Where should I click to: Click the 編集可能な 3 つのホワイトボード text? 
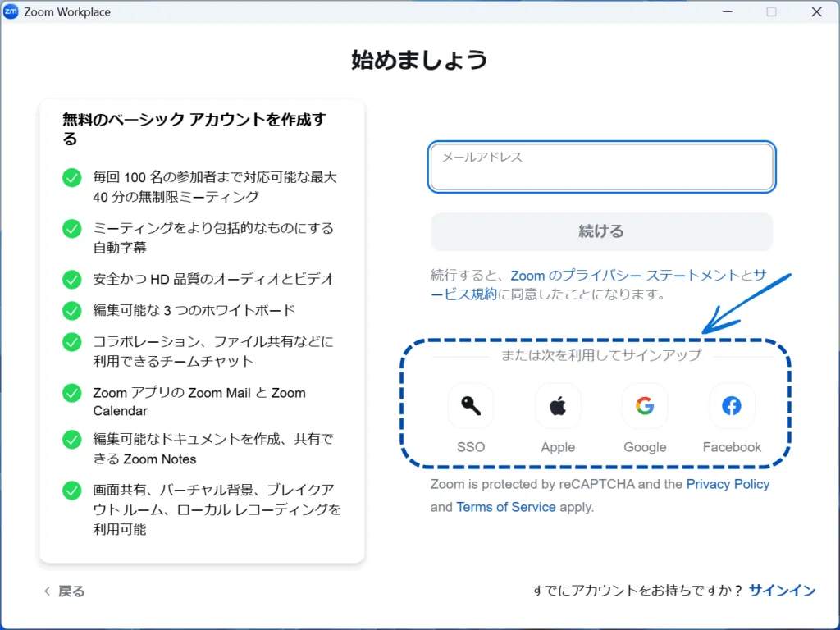point(194,310)
